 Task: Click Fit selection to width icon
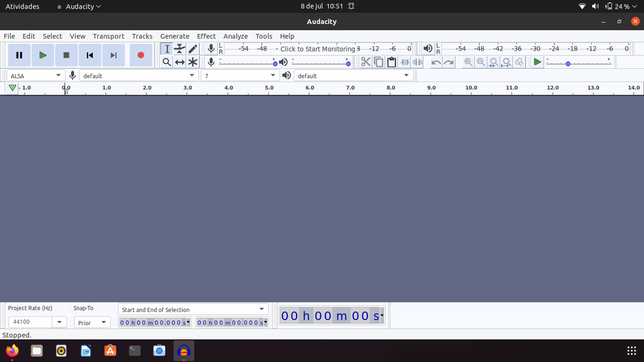coord(494,62)
